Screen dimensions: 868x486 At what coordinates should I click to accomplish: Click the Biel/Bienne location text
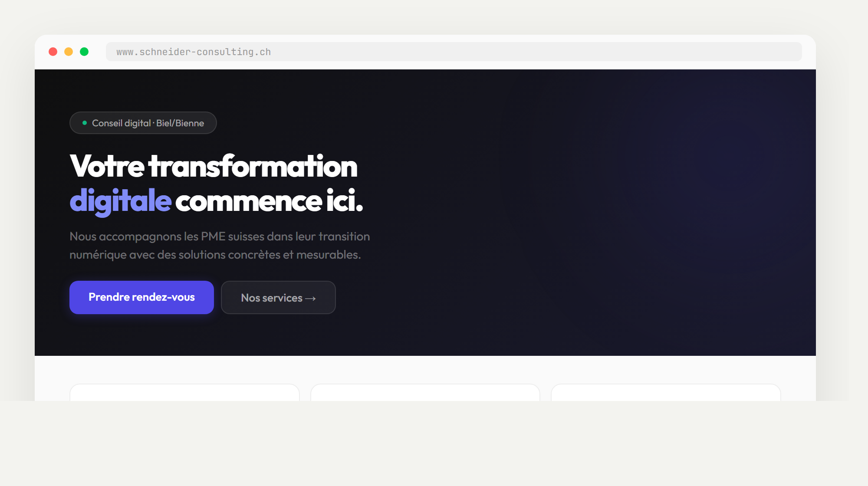[x=180, y=123]
